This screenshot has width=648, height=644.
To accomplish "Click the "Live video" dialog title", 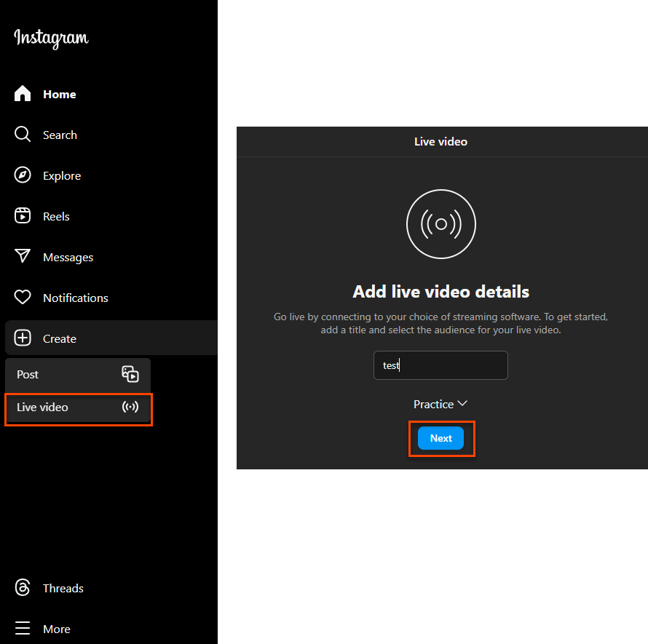I will 440,142.
